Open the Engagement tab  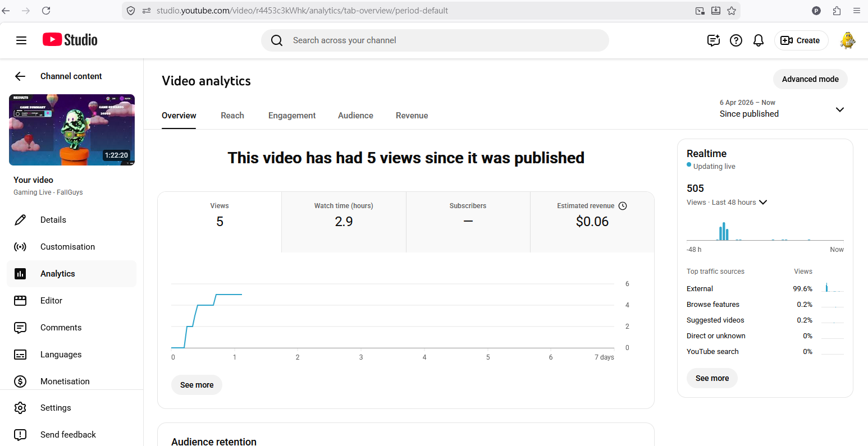tap(292, 116)
